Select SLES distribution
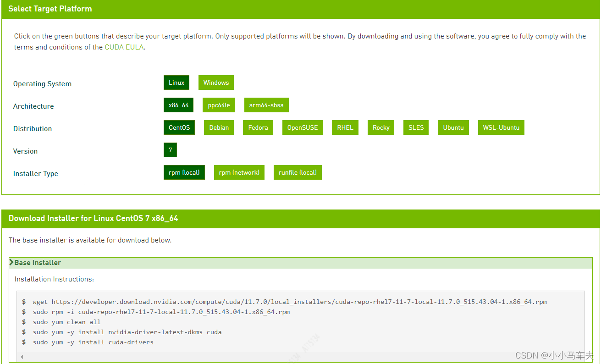601x364 pixels. (416, 127)
